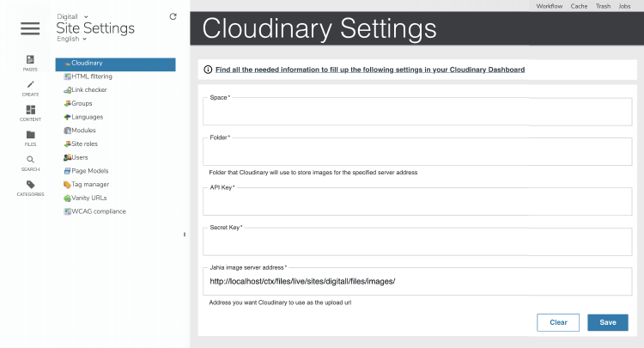This screenshot has width=644, height=348.
Task: Click the Site roles row icon
Action: (67, 143)
